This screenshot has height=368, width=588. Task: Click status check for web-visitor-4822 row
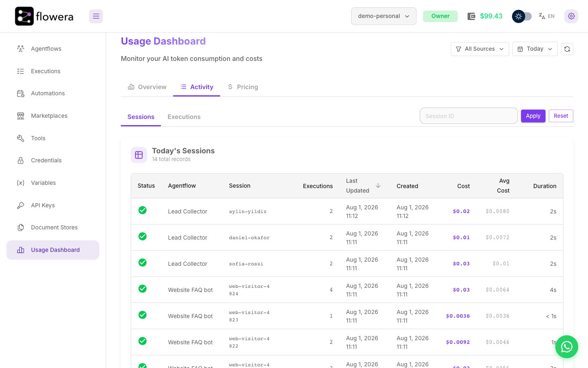[143, 341]
